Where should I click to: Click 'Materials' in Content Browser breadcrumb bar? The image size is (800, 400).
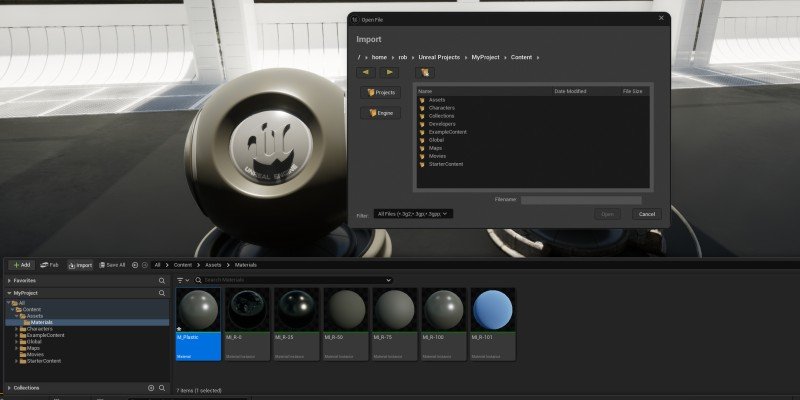point(245,265)
